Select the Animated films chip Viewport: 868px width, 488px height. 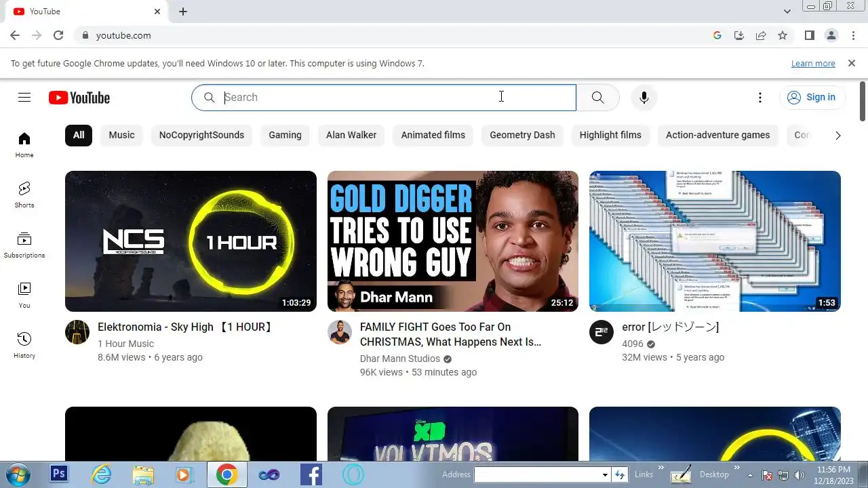coord(433,135)
